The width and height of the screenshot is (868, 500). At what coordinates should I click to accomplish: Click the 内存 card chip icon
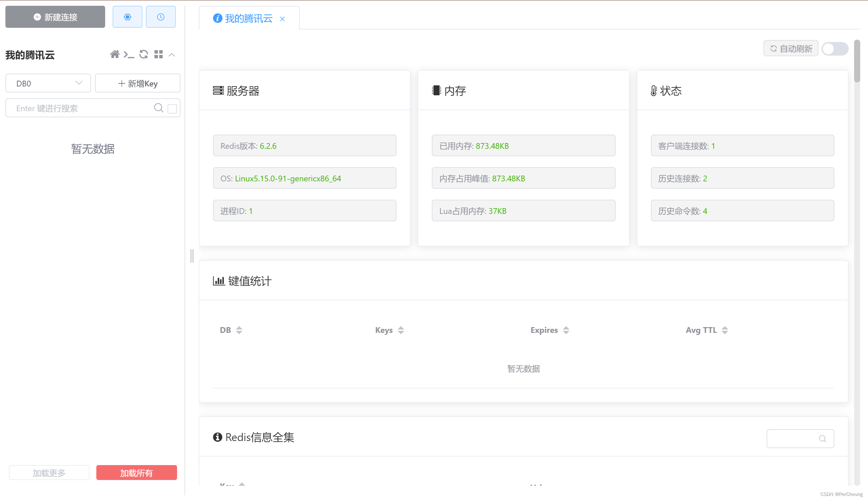point(436,90)
